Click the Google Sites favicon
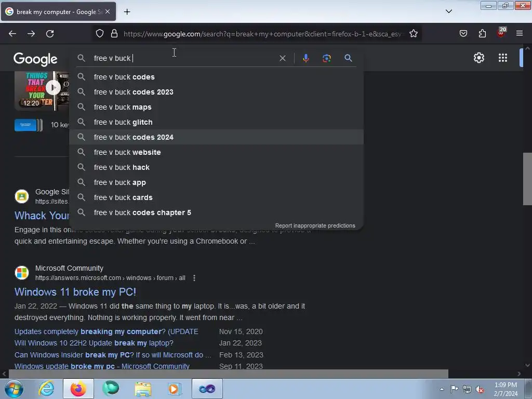 pyautogui.click(x=22, y=196)
